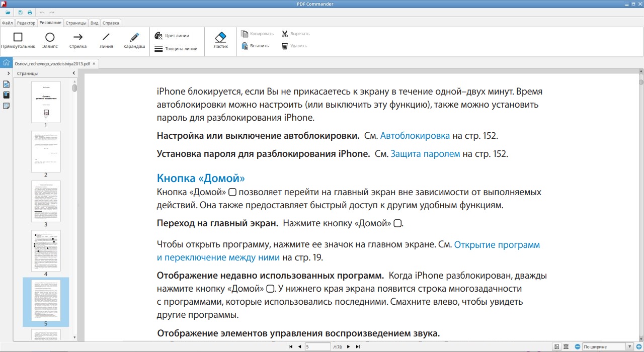Redo the last undone action
The height and width of the screenshot is (352, 644).
tap(52, 12)
